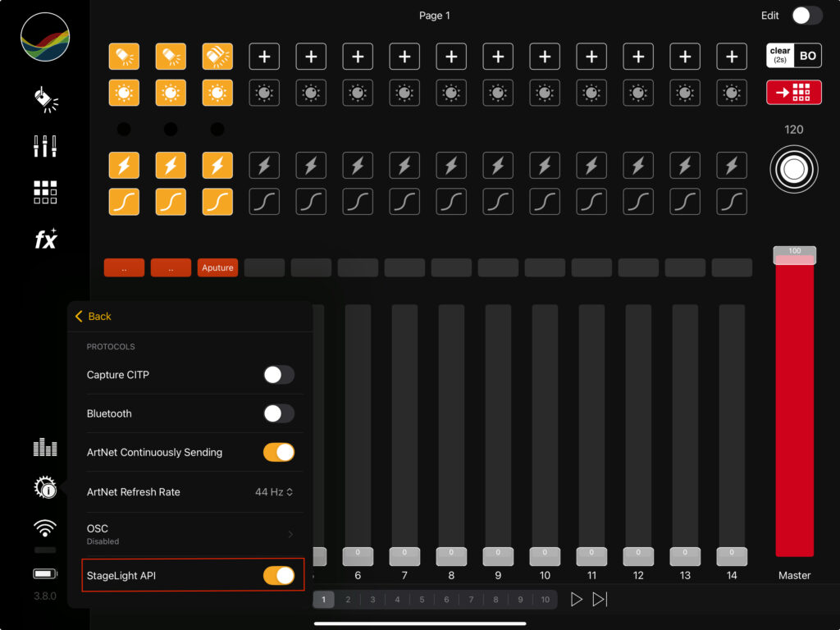Disable the StageLight API toggle
This screenshot has height=630, width=840.
pos(278,576)
